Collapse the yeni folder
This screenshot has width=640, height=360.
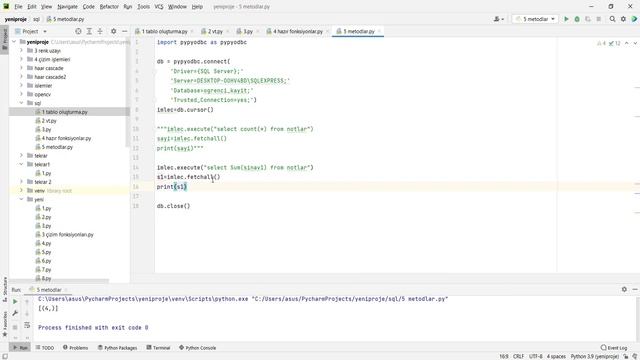(21, 199)
